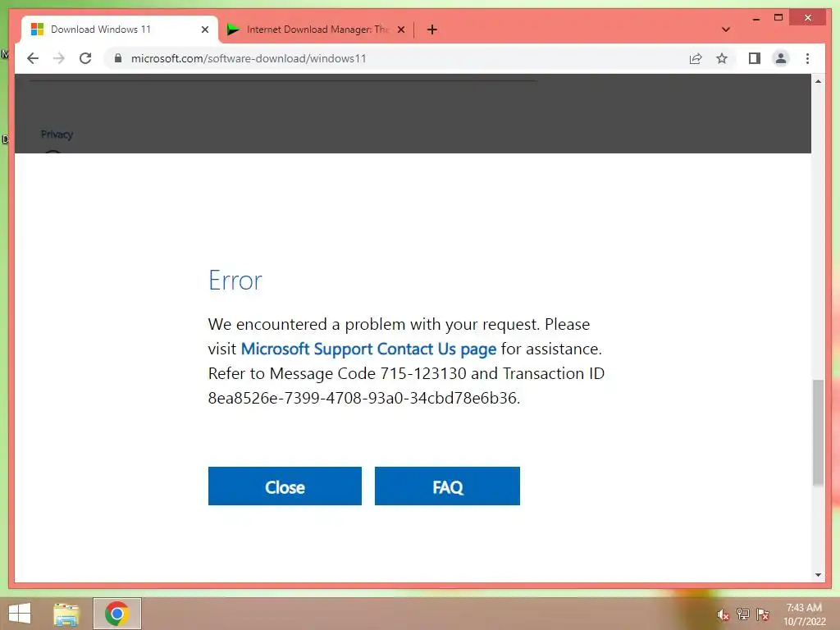Maximize the Chrome window
This screenshot has width=840, height=630.
tap(778, 18)
